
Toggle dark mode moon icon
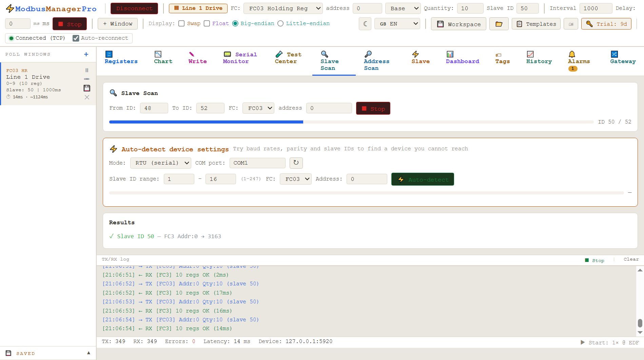click(x=365, y=24)
